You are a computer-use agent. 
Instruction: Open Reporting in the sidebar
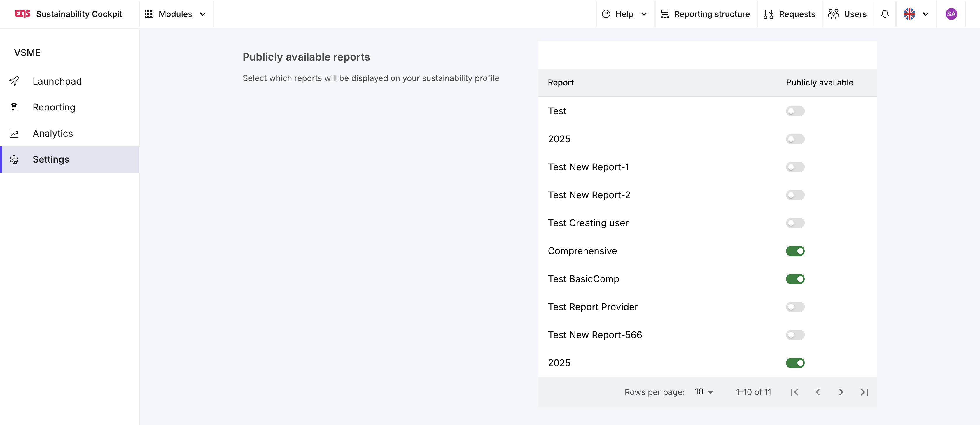tap(54, 107)
